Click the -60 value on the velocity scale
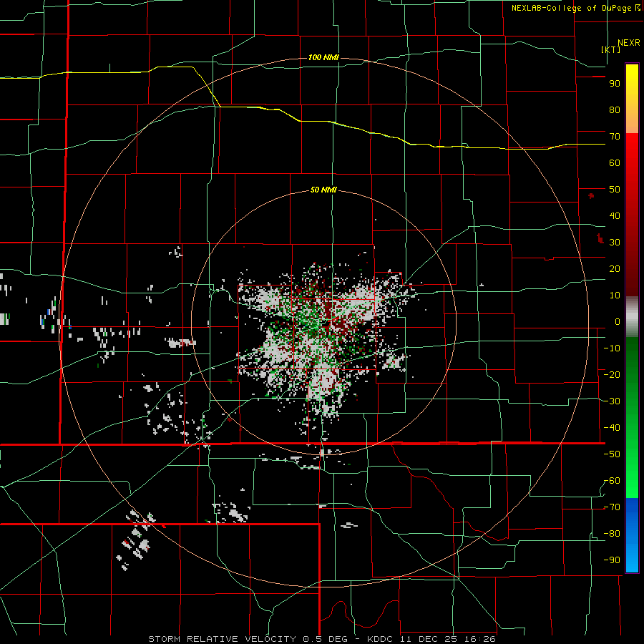 click(x=612, y=481)
